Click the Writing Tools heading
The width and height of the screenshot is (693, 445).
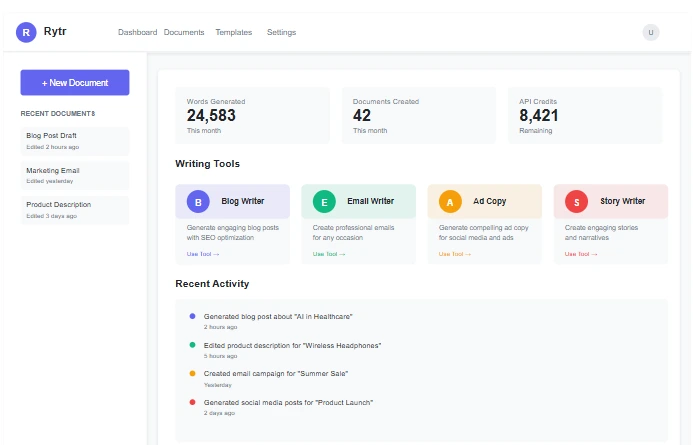(207, 164)
